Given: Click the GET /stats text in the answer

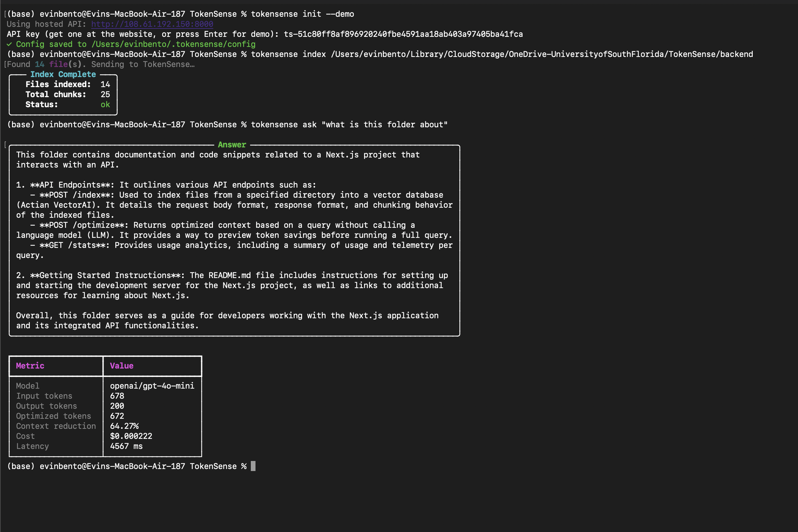Looking at the screenshot, I should pos(72,245).
